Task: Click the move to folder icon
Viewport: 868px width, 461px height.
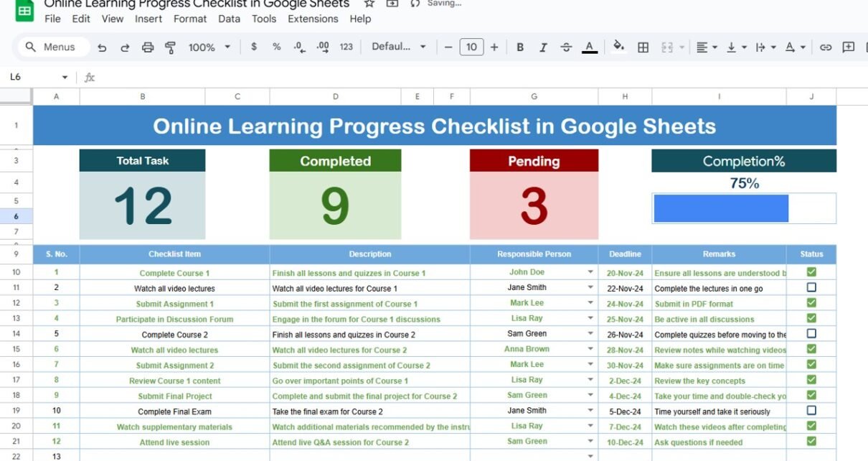Action: [x=392, y=4]
